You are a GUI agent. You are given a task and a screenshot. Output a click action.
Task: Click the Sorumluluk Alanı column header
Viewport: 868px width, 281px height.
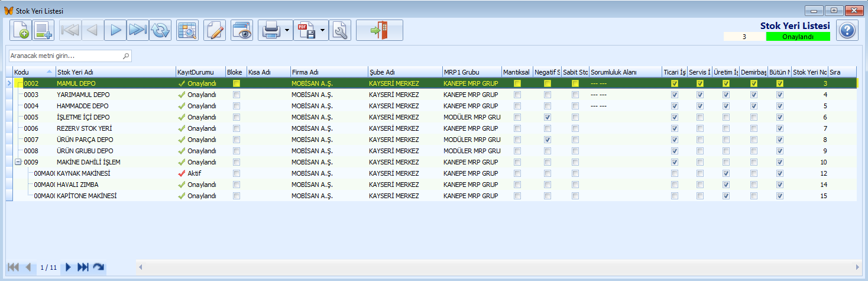click(625, 72)
